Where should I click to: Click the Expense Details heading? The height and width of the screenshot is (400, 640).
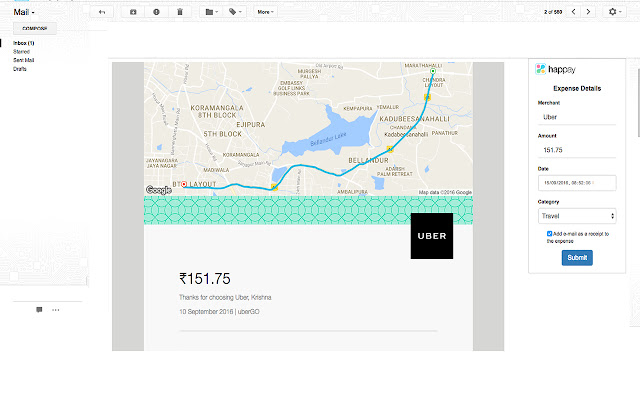(577, 88)
